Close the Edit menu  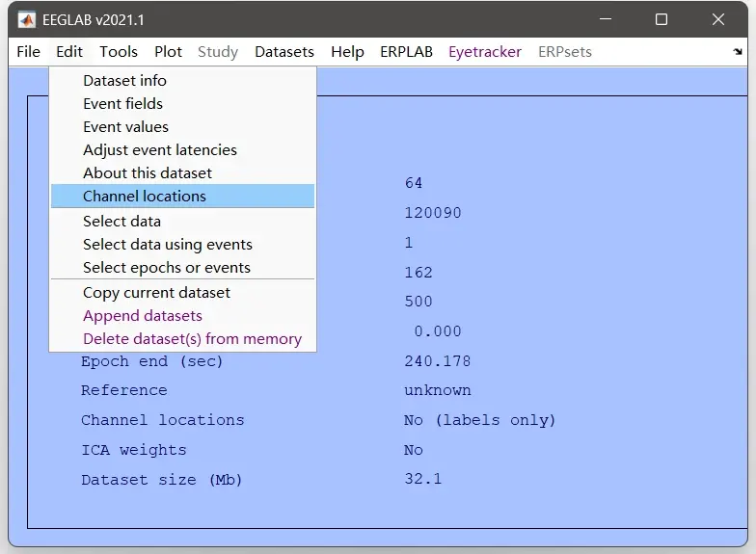(69, 52)
